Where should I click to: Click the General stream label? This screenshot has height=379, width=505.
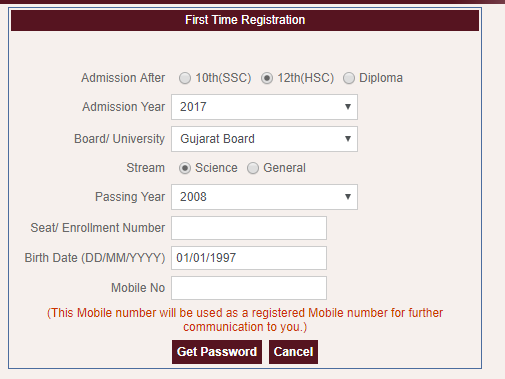coord(284,168)
